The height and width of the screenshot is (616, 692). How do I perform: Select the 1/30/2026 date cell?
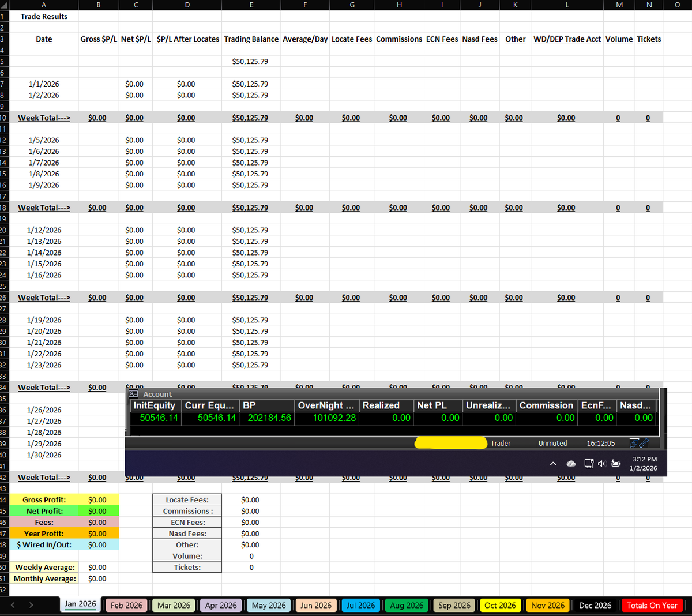click(44, 455)
